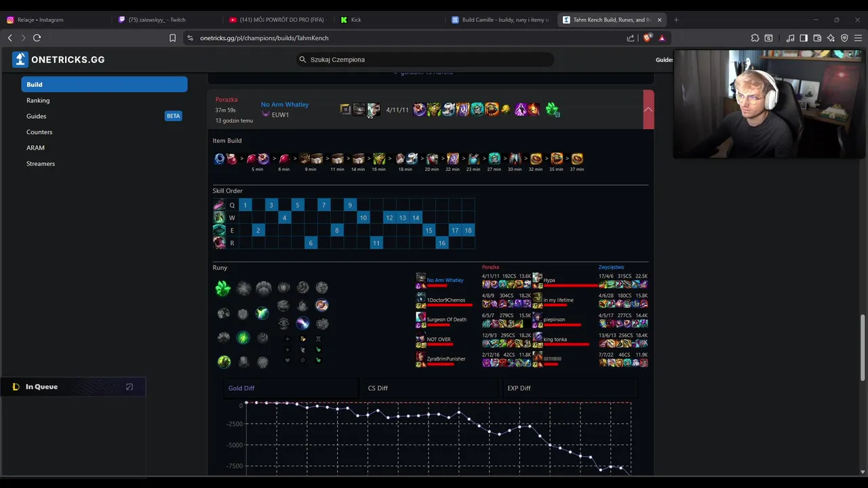Open the Brave VPN shield icon

[x=844, y=38]
